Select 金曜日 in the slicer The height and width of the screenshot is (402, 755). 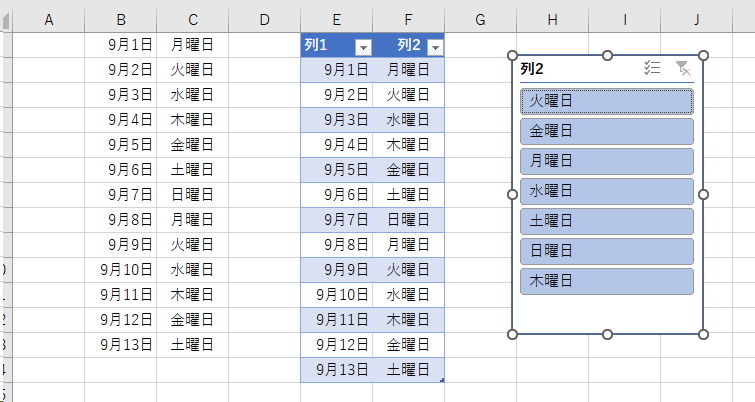point(606,131)
